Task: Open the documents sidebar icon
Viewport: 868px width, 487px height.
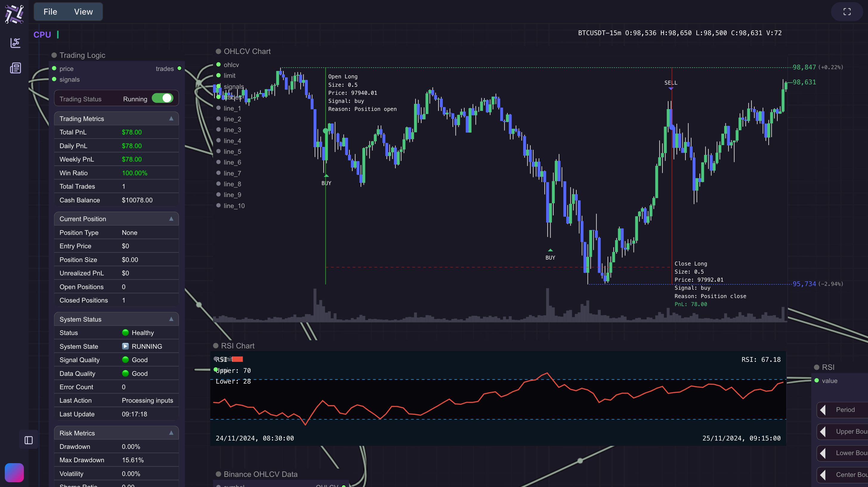Action: point(15,68)
